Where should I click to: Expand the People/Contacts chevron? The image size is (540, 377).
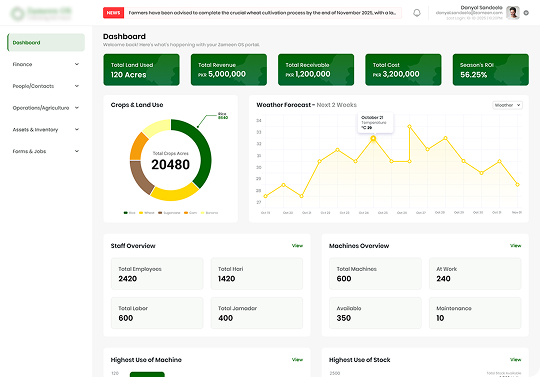(x=77, y=86)
